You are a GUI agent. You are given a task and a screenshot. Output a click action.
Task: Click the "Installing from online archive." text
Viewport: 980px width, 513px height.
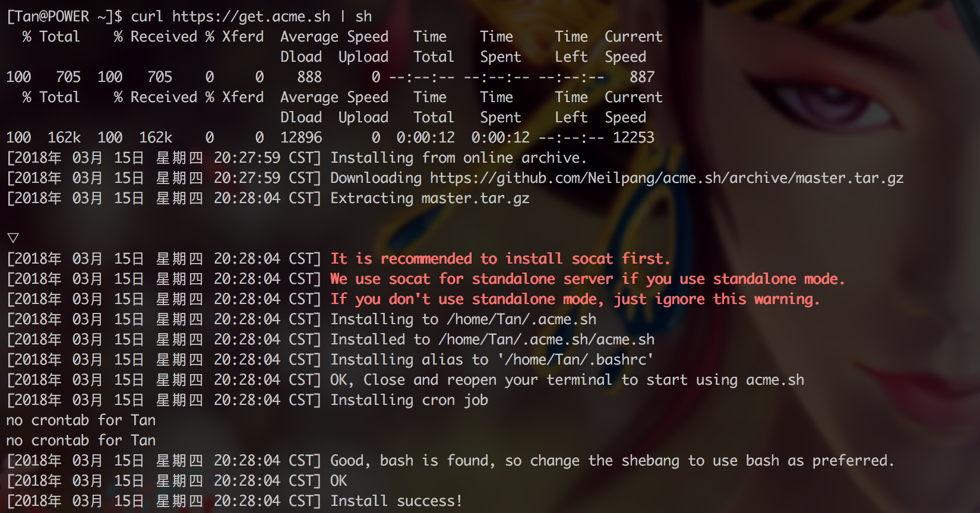(x=459, y=158)
